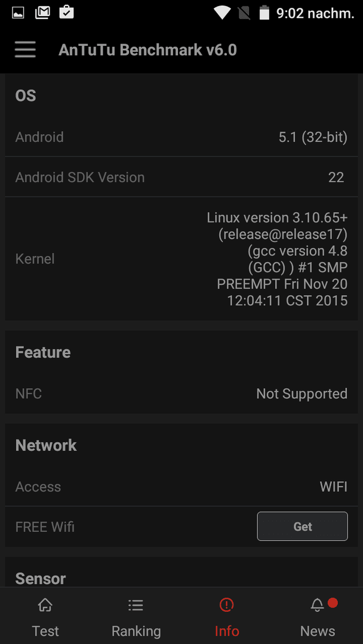Open the Ranking list icon

136,605
